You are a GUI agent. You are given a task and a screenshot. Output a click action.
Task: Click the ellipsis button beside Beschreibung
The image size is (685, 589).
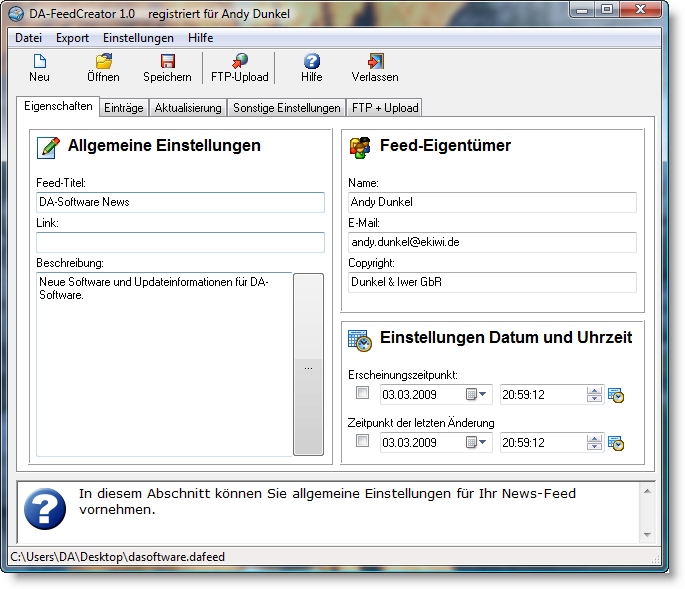[x=308, y=367]
